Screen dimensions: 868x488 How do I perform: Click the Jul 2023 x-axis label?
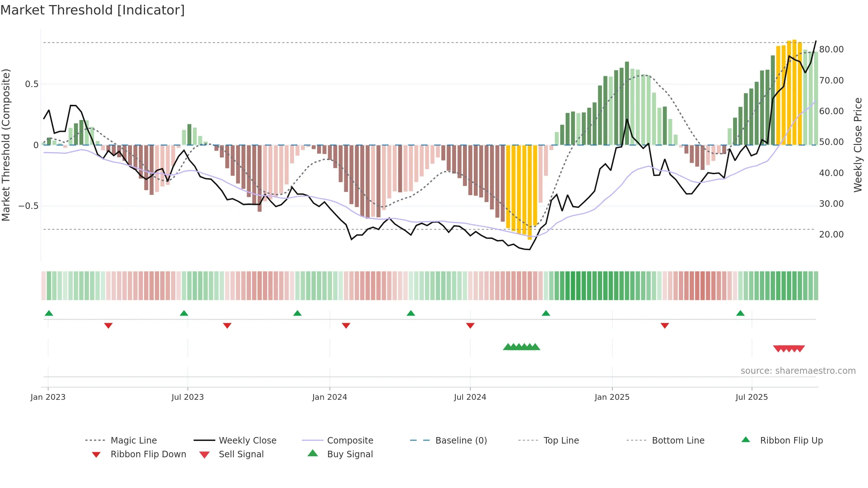(188, 397)
